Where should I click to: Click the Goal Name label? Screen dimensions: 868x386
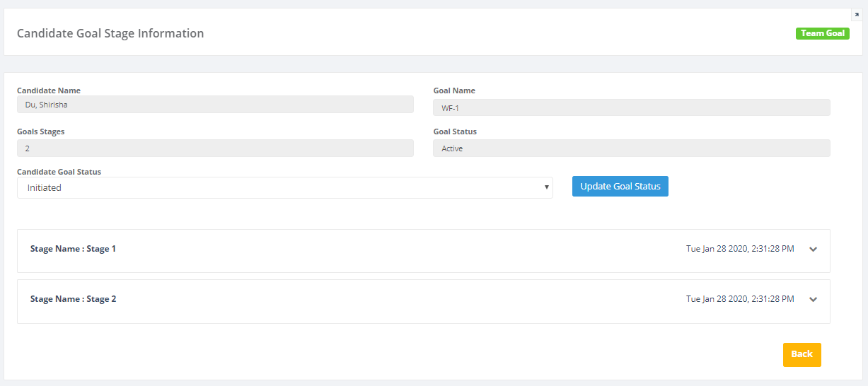454,90
